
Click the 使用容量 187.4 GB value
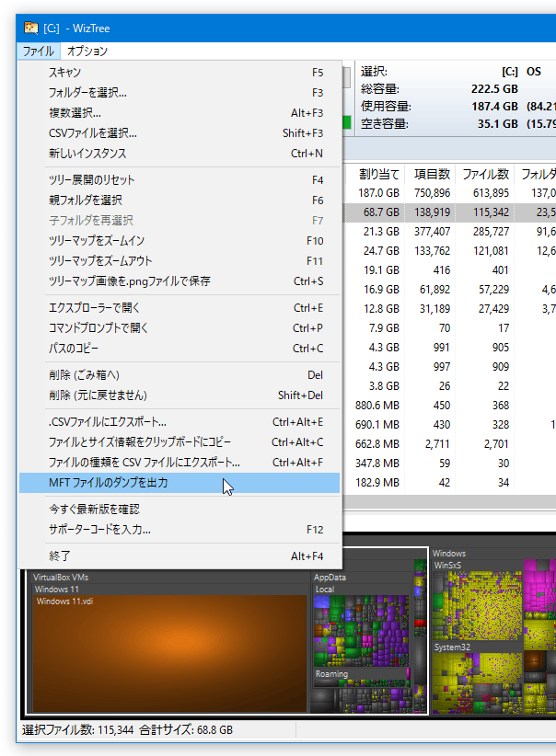tap(494, 107)
